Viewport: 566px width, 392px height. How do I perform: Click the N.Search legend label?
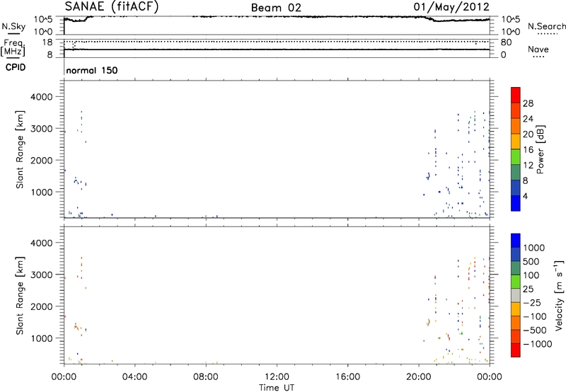coord(547,26)
